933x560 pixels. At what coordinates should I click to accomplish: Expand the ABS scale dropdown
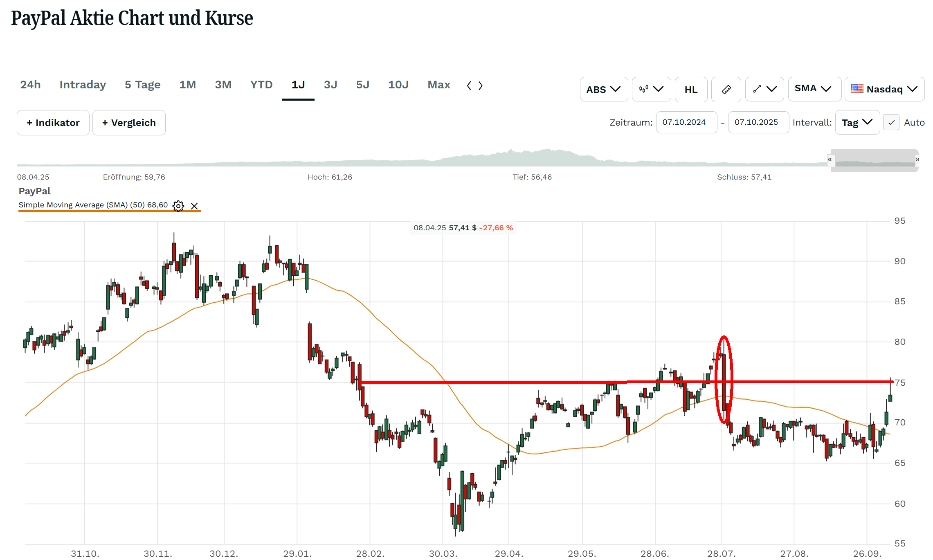[603, 89]
